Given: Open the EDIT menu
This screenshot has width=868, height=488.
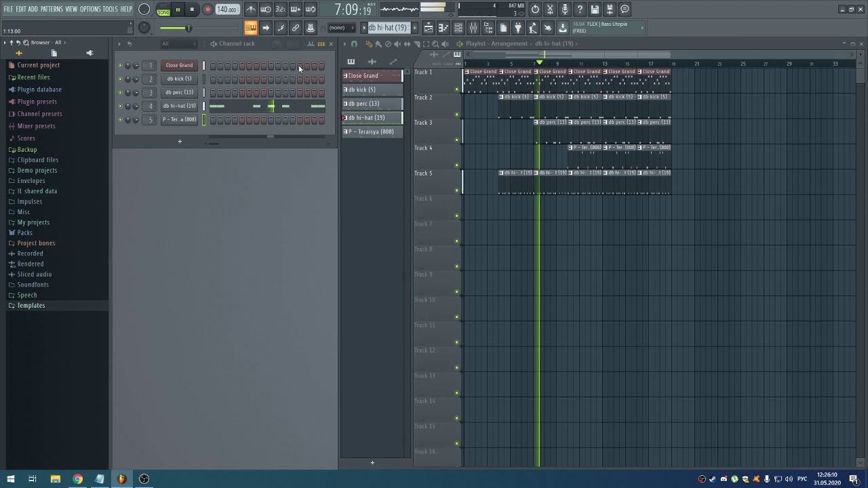Looking at the screenshot, I should click(21, 9).
